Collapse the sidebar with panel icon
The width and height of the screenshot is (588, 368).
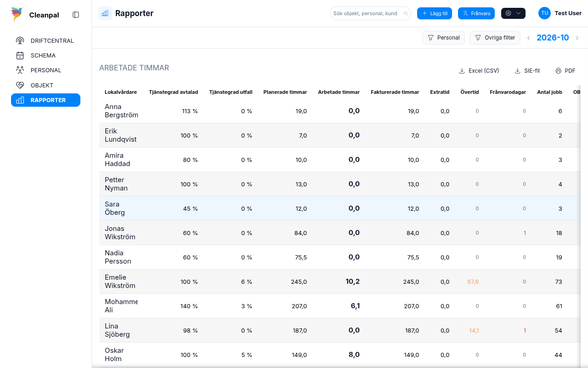[76, 15]
